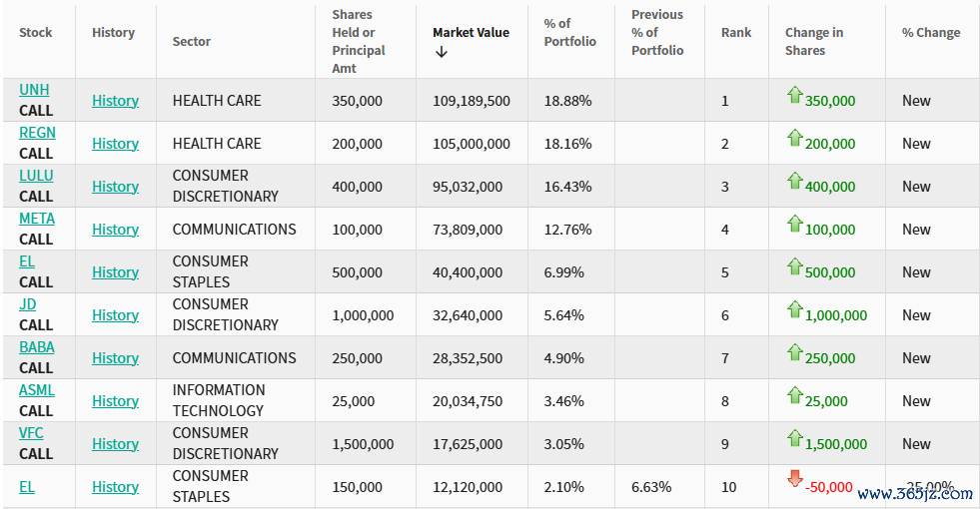The height and width of the screenshot is (509, 980).
Task: Click the -50,000 change in shares
Action: 829,487
